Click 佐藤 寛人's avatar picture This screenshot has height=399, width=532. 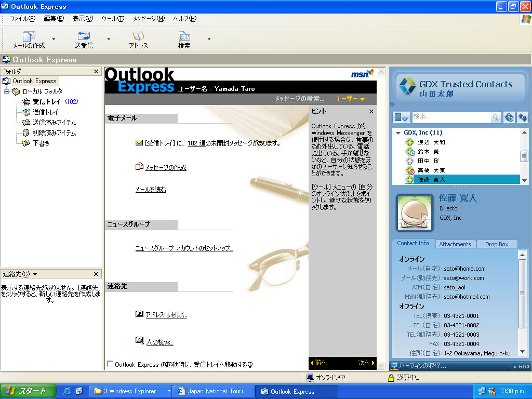[414, 212]
